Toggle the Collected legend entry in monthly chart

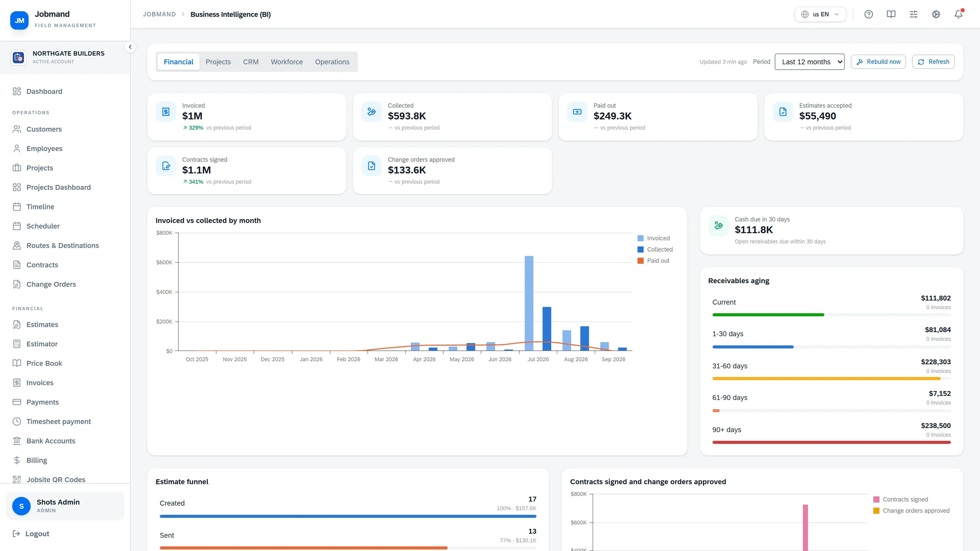point(655,249)
